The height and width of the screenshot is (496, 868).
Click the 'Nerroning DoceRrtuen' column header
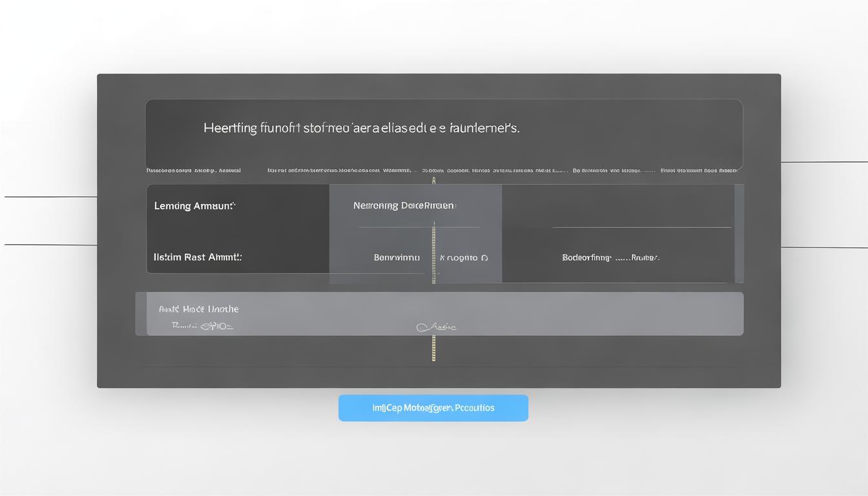click(404, 206)
